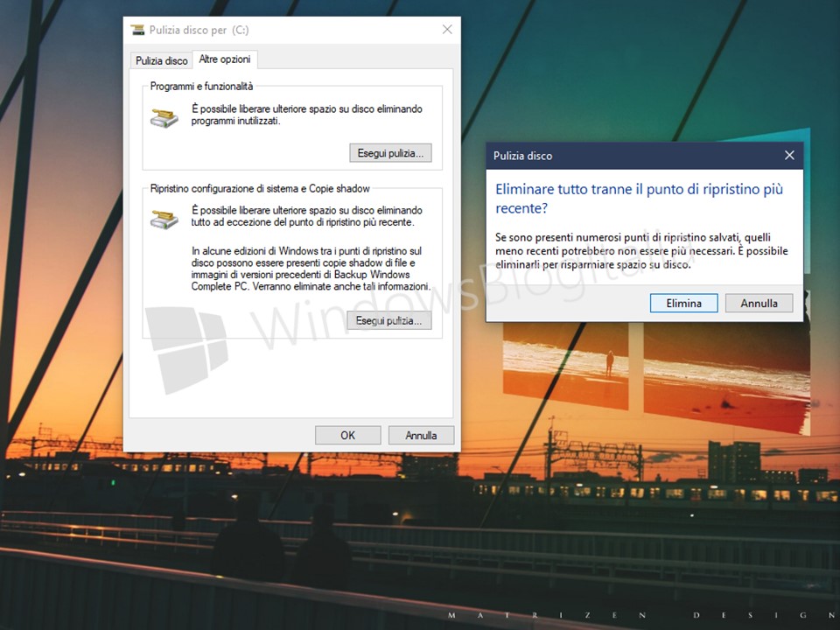This screenshot has width=840, height=630.
Task: Click the Programmi e funzionalità group label
Action: click(x=201, y=87)
